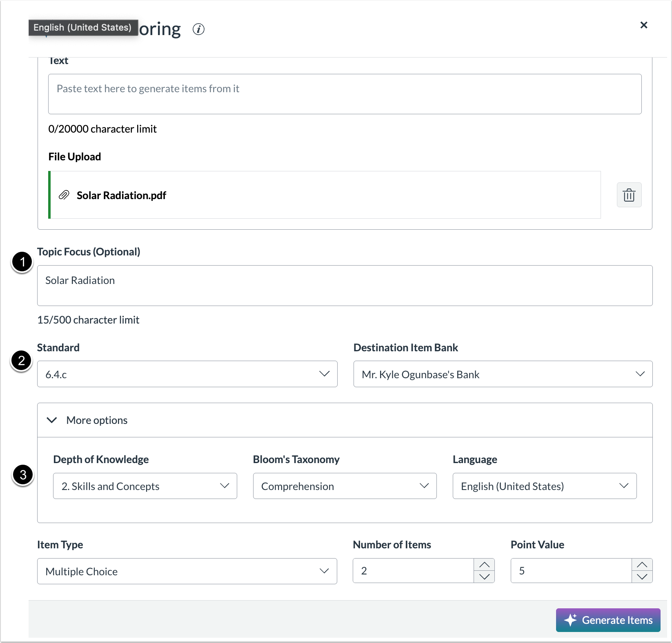The image size is (672, 643).
Task: Click the Point Value field
Action: pos(571,571)
